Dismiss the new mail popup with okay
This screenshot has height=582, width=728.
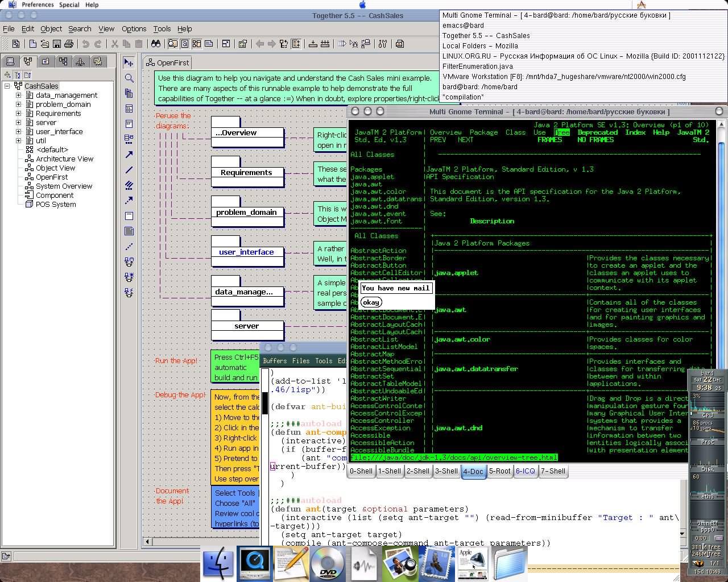371,302
